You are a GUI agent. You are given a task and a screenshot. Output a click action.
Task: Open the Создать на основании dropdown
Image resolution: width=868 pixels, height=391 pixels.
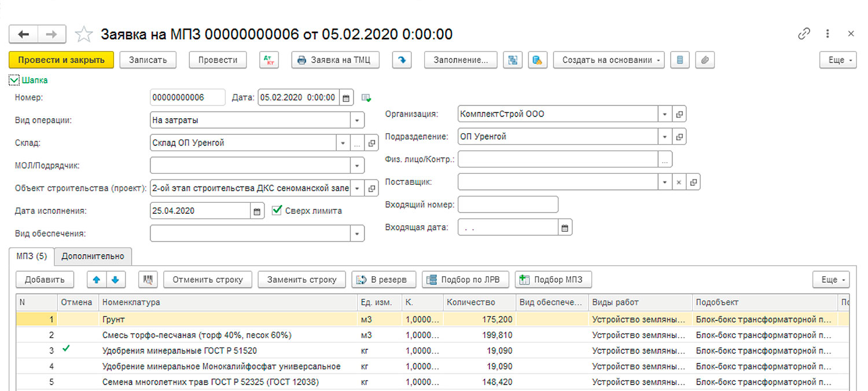[x=608, y=60]
